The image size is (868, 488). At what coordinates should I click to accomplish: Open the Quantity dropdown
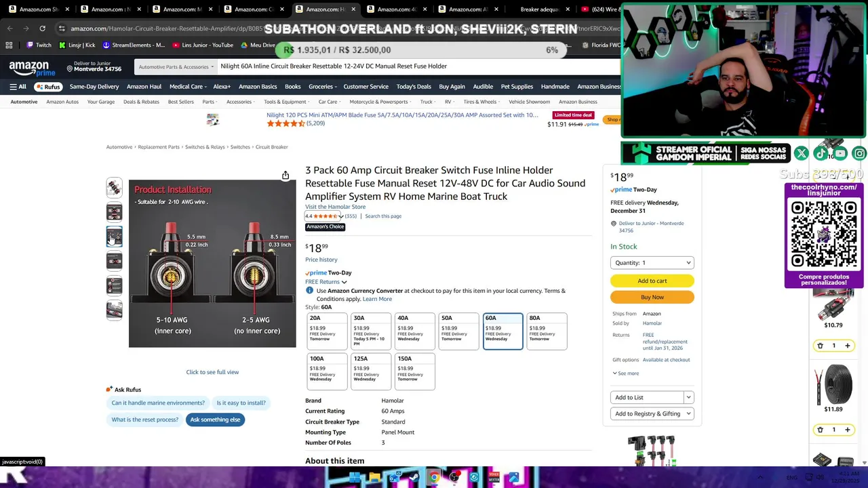click(x=652, y=263)
